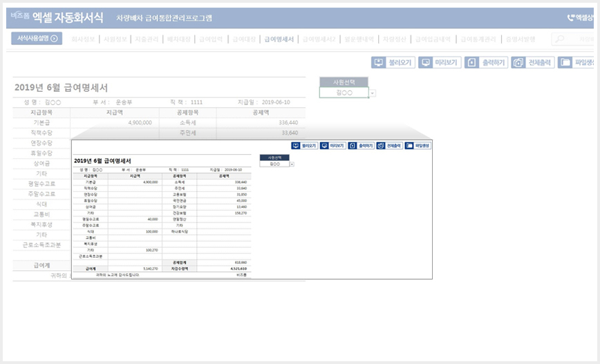This screenshot has height=364, width=600.
Task: Click the 주민세 cell in the background sheet
Action: tap(187, 133)
